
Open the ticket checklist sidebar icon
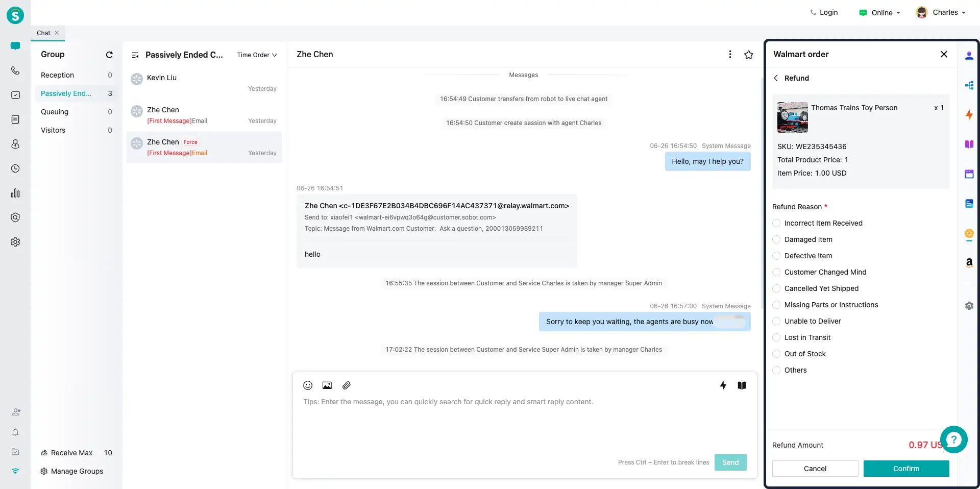pos(15,95)
